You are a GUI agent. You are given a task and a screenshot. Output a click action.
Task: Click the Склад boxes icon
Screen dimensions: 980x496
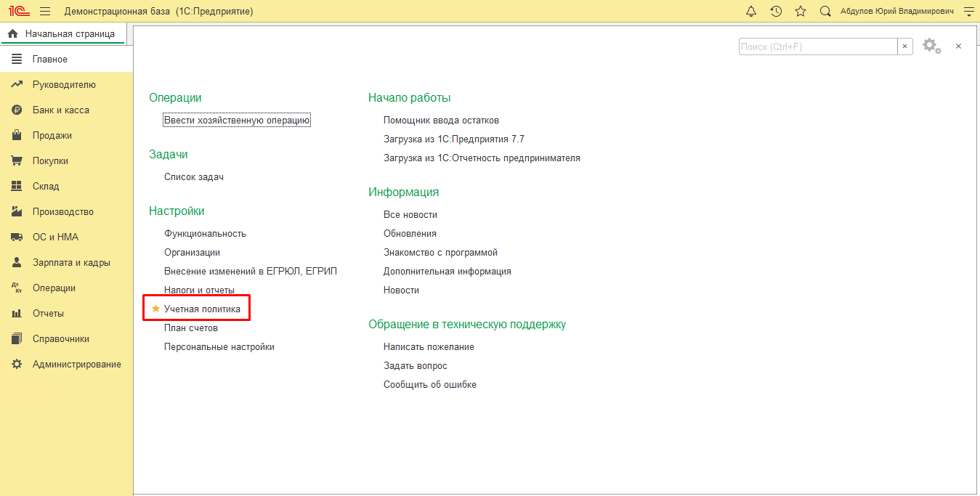(x=17, y=186)
